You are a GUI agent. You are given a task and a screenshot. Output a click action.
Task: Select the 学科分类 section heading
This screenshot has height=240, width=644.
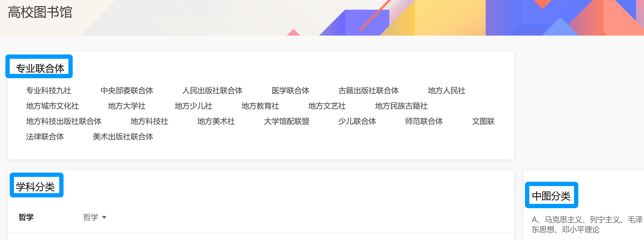click(x=36, y=187)
